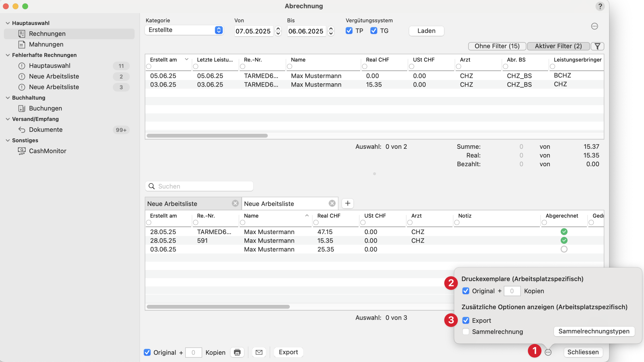Click the Mahnungen sidebar icon
This screenshot has height=362, width=644.
pyautogui.click(x=22, y=45)
